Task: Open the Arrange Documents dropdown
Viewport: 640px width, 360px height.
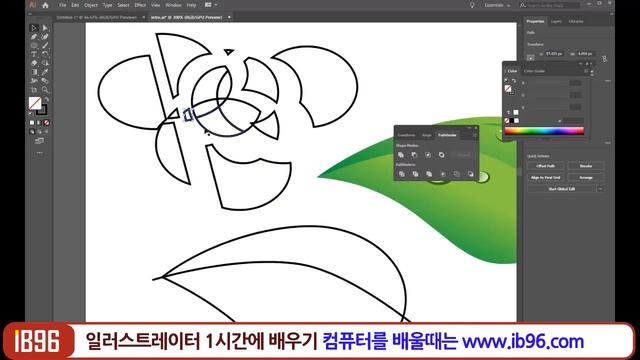Action: pyautogui.click(x=211, y=5)
